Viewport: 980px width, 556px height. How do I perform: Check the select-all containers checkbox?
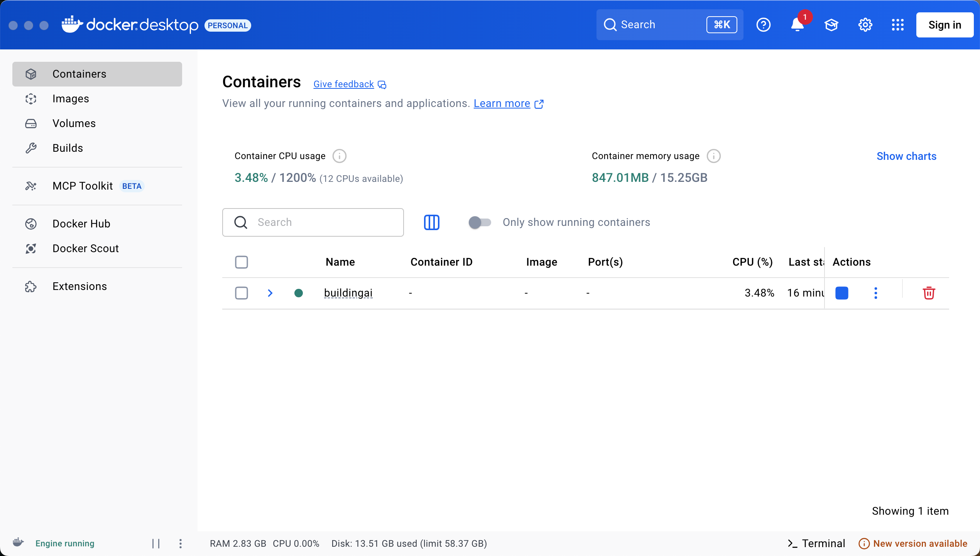click(242, 262)
